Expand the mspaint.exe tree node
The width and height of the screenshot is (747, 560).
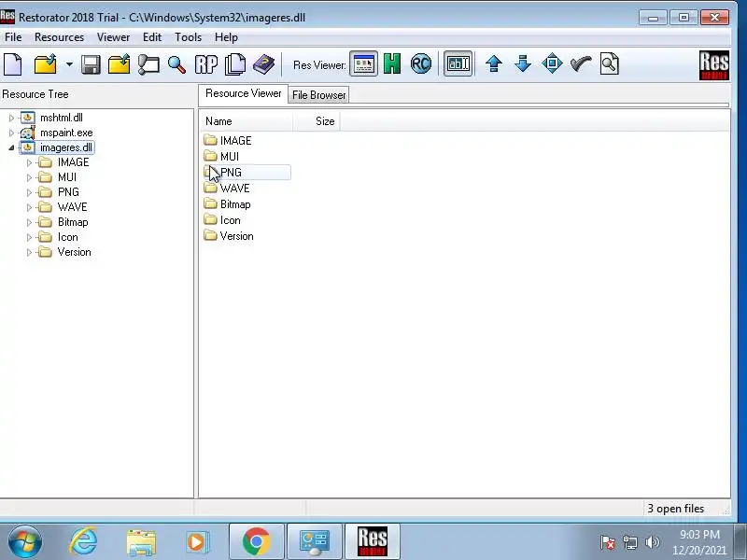(11, 133)
